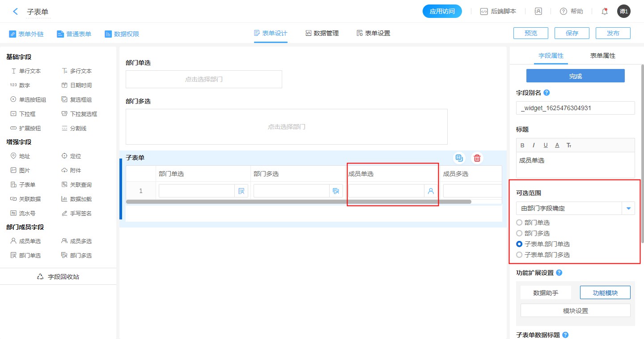The height and width of the screenshot is (339, 644).
Task: Open the 可选范围 dropdown arrow
Action: tap(628, 208)
